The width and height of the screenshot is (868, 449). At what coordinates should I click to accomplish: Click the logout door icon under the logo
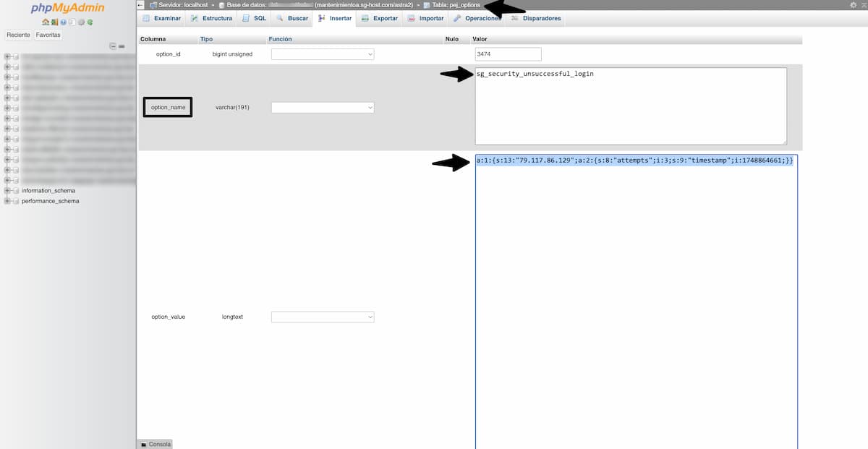54,22
